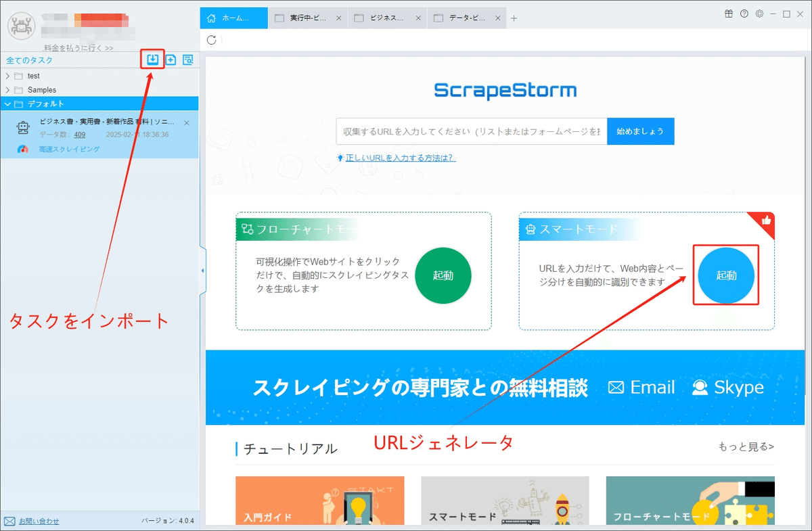The width and height of the screenshot is (812, 531).
Task: Click the Email envelope icon in the banner
Action: click(x=616, y=388)
